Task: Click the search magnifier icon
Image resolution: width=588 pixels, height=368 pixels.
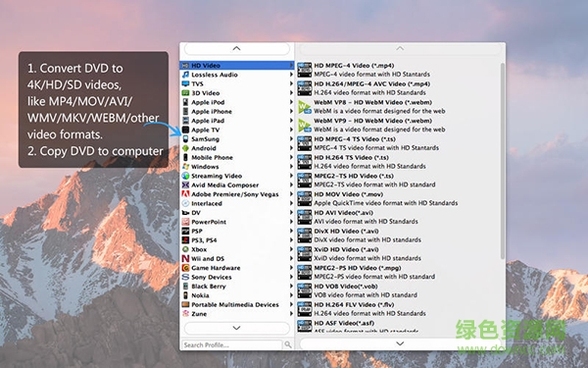Action: [288, 344]
